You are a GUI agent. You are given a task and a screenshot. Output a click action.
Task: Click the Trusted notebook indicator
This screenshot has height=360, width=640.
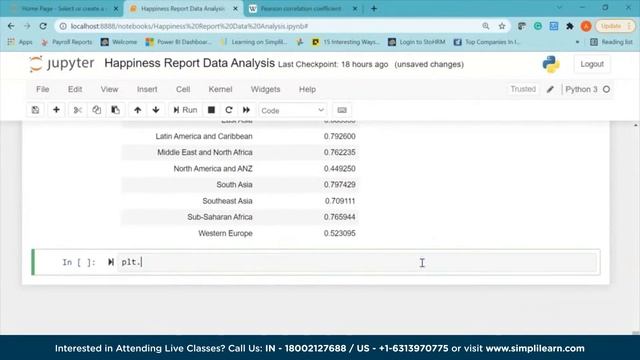pos(523,89)
